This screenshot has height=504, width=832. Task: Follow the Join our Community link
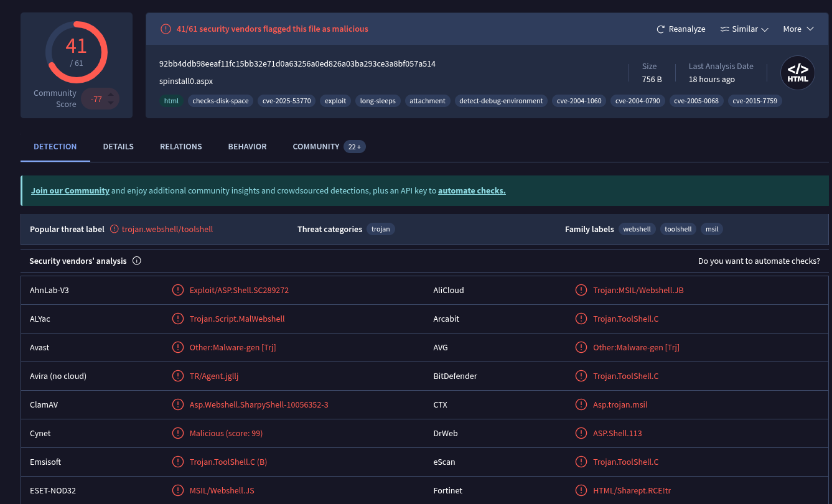[70, 191]
